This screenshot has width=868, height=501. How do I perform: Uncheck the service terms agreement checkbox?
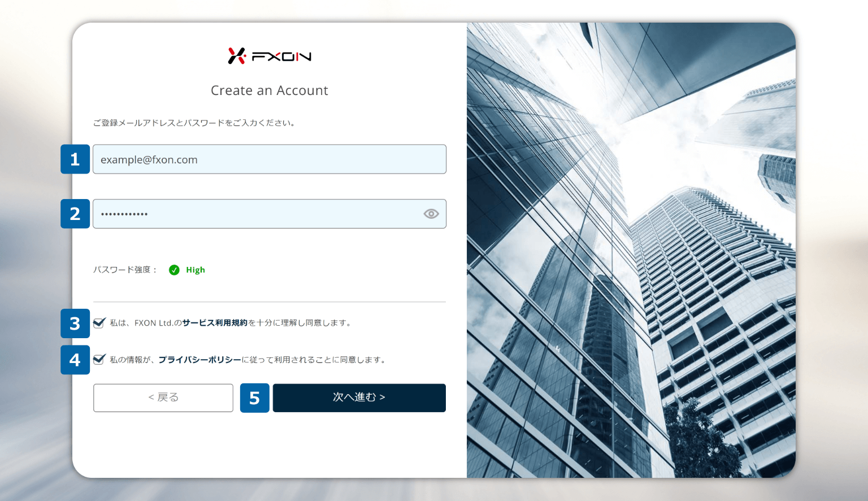point(99,323)
